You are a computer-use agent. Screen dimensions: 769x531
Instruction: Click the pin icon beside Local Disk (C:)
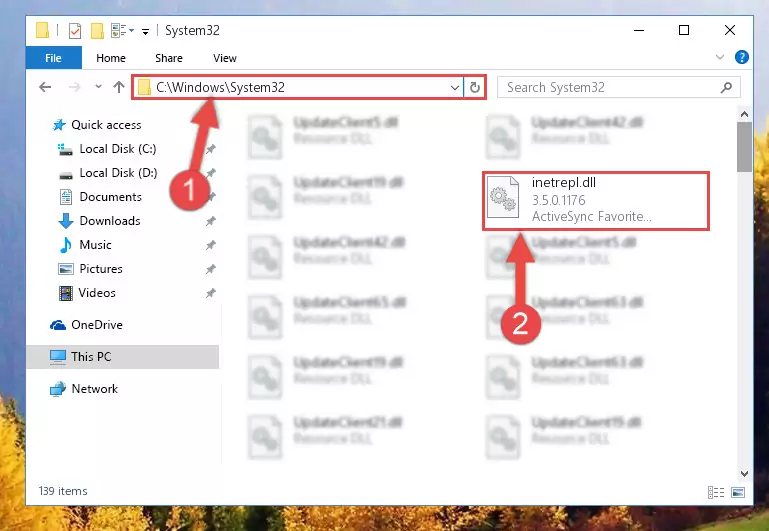coord(211,149)
